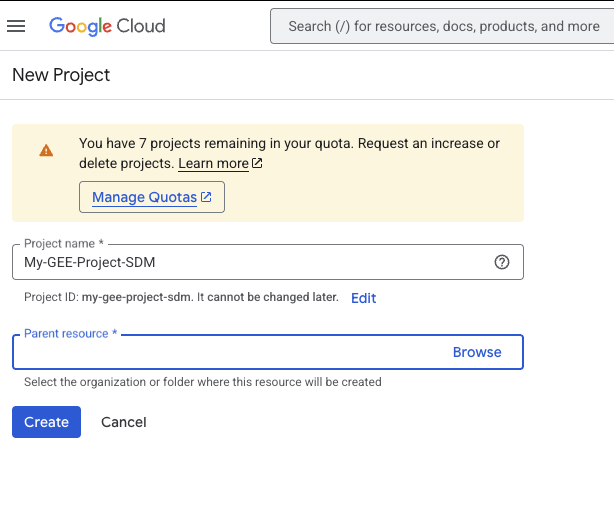Click the Manage Quotas button
The image size is (614, 511).
[152, 197]
